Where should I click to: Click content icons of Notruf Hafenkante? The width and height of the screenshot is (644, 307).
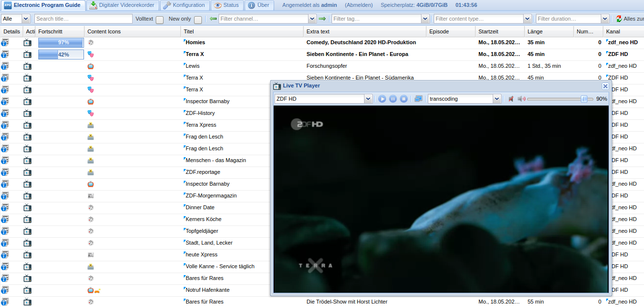[x=94, y=290]
